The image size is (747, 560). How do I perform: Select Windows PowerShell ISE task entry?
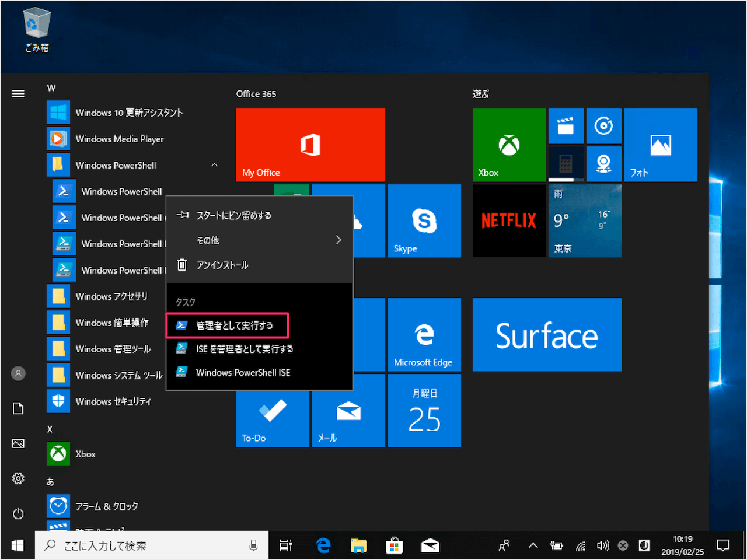[x=260, y=372]
